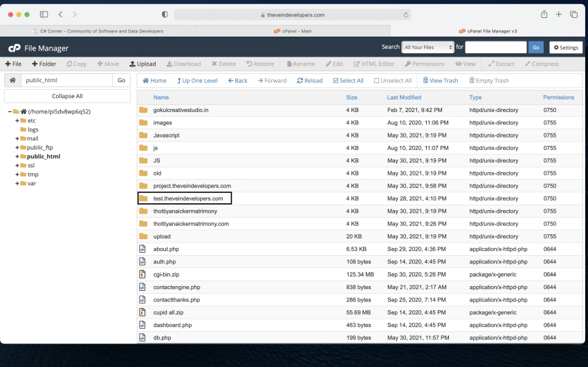Open the gokulcreativestudio.in folder icon
This screenshot has width=588, height=367.
pos(143,110)
